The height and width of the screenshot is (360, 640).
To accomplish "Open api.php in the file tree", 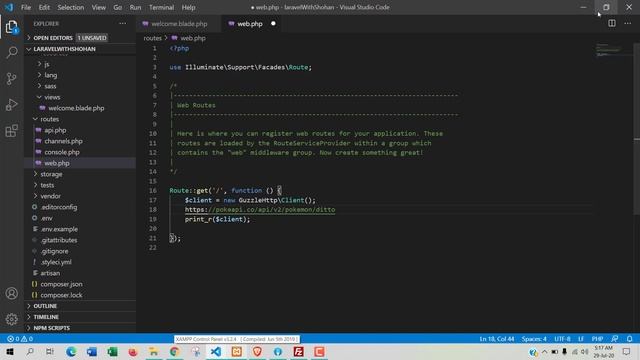I will coord(55,130).
